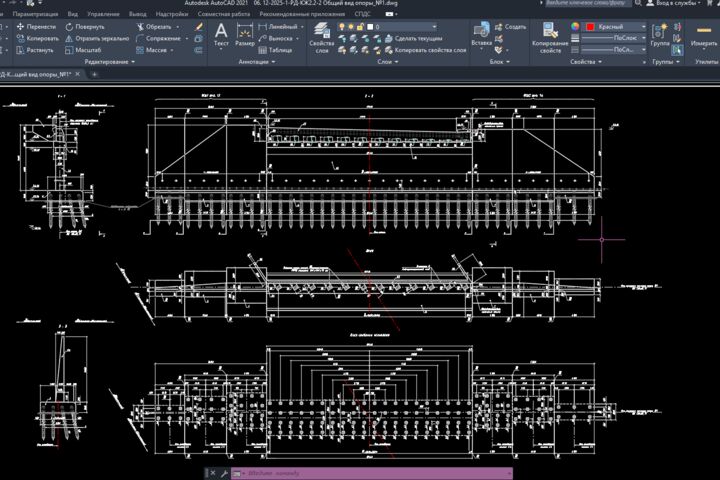
Task: Expand the Блок panel
Action: click(500, 62)
